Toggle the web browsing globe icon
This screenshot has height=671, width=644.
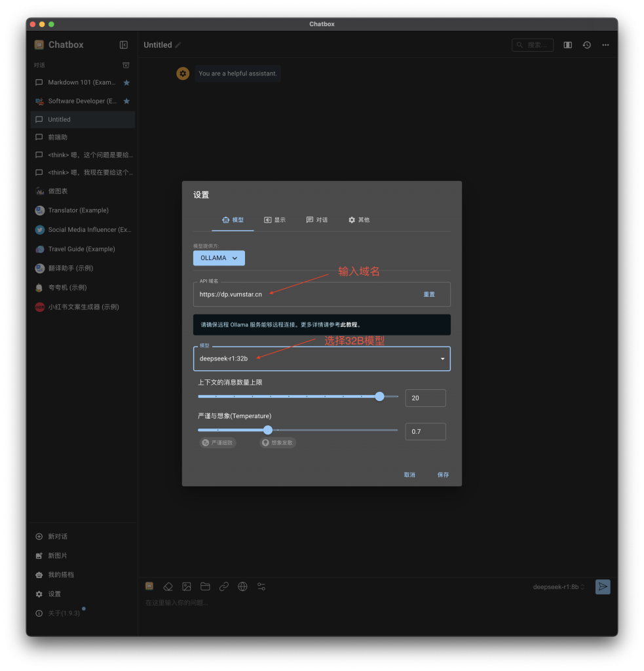tap(242, 586)
